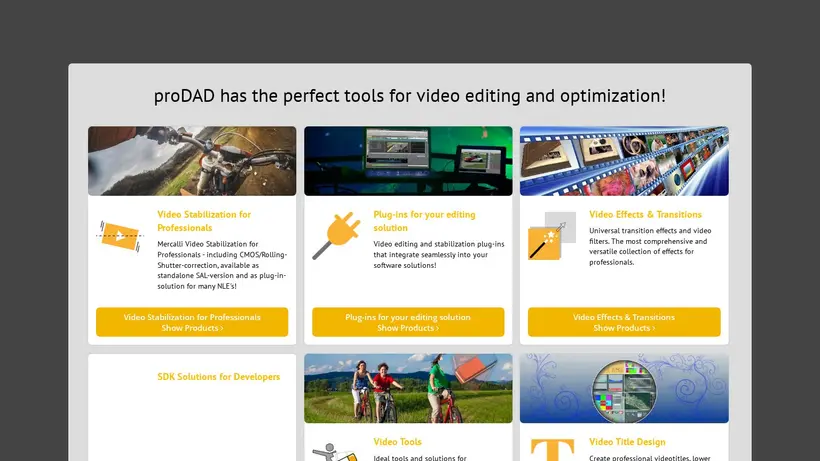
Task: Click the magic wand effects icon
Action: pos(552,236)
